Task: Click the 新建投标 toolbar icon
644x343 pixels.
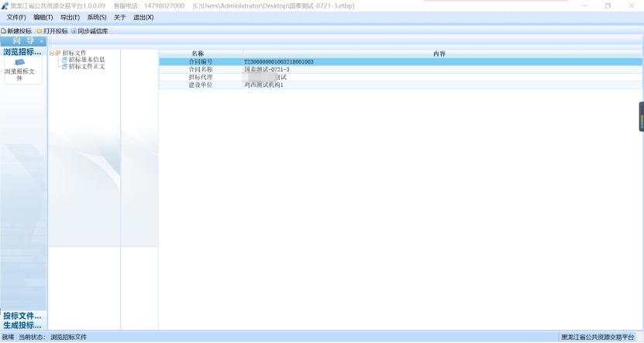Action: 4,31
